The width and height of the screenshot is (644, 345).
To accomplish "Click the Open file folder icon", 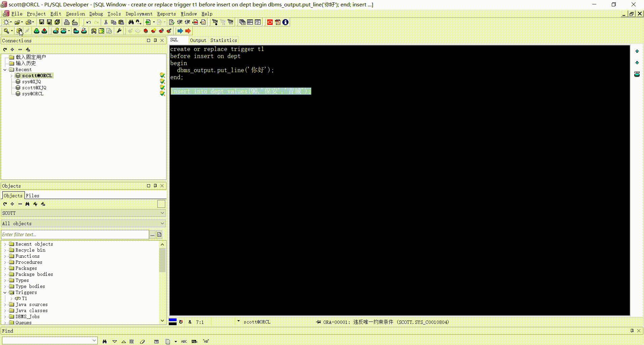I will pos(17,22).
